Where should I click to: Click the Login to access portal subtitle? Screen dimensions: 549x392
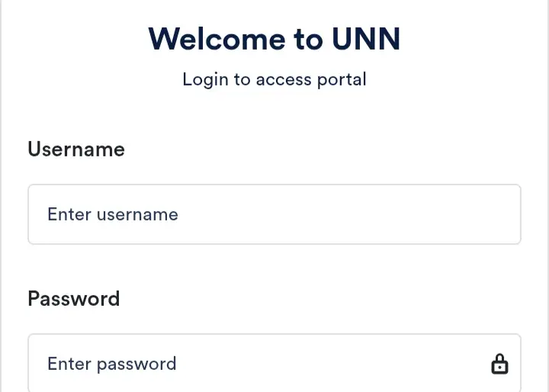274,79
